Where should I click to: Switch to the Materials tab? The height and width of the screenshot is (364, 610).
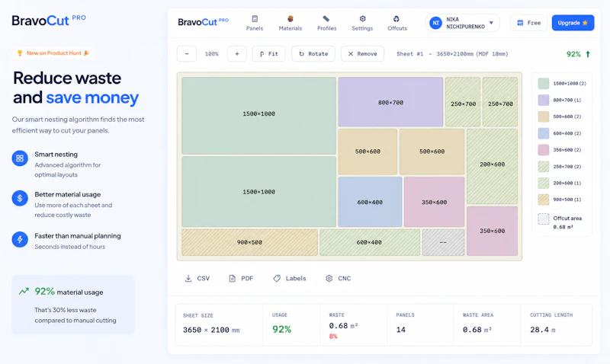click(x=291, y=24)
